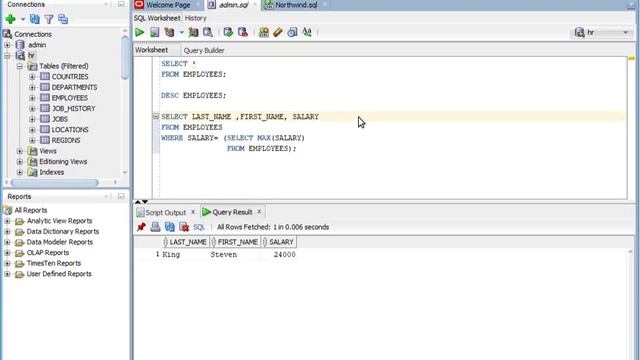Click the Unshared SQL Worksheet icon
This screenshot has height=360, width=640.
click(264, 32)
